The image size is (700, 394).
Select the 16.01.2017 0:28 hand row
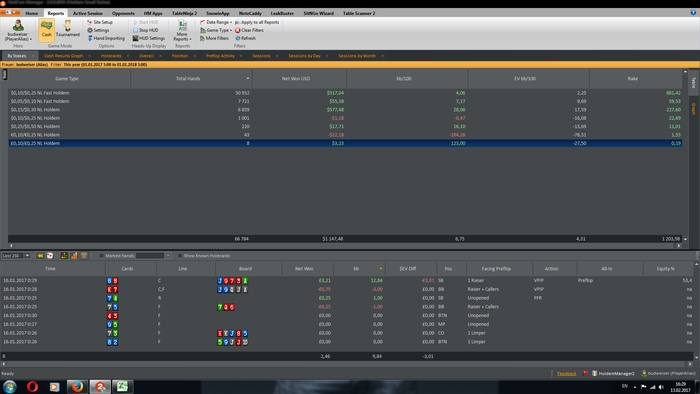(x=346, y=289)
